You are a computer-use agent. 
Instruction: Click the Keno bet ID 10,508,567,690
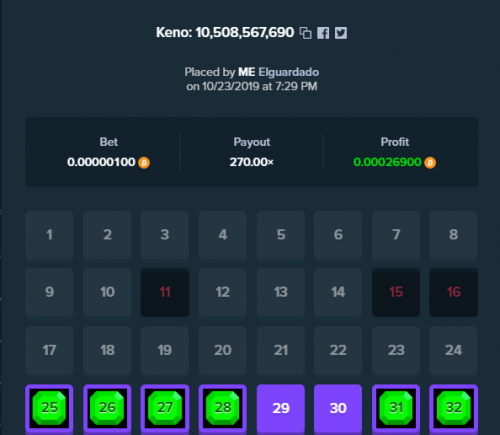pyautogui.click(x=245, y=33)
